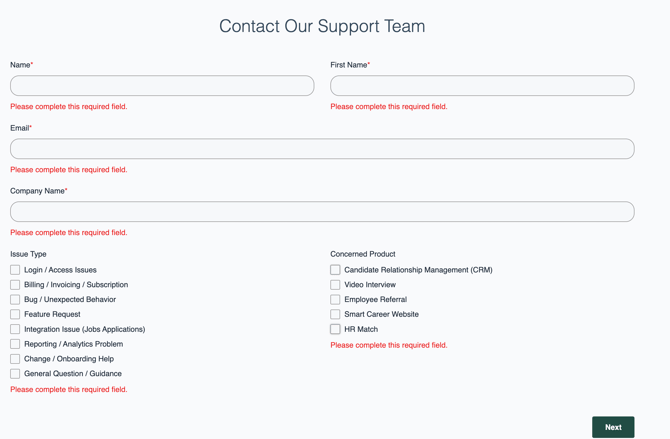Tick the HR Match checkbox
This screenshot has height=439, width=670.
pyautogui.click(x=335, y=329)
